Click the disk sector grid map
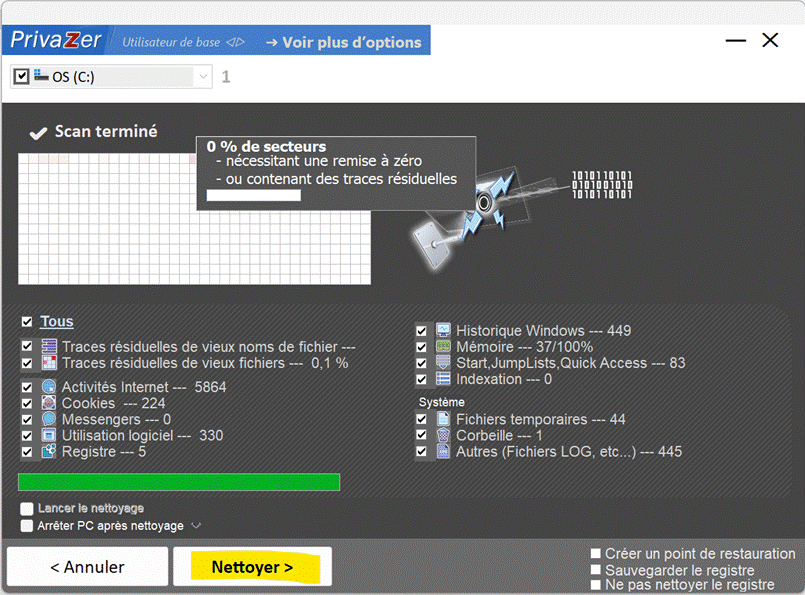The width and height of the screenshot is (805, 595). pos(195,219)
